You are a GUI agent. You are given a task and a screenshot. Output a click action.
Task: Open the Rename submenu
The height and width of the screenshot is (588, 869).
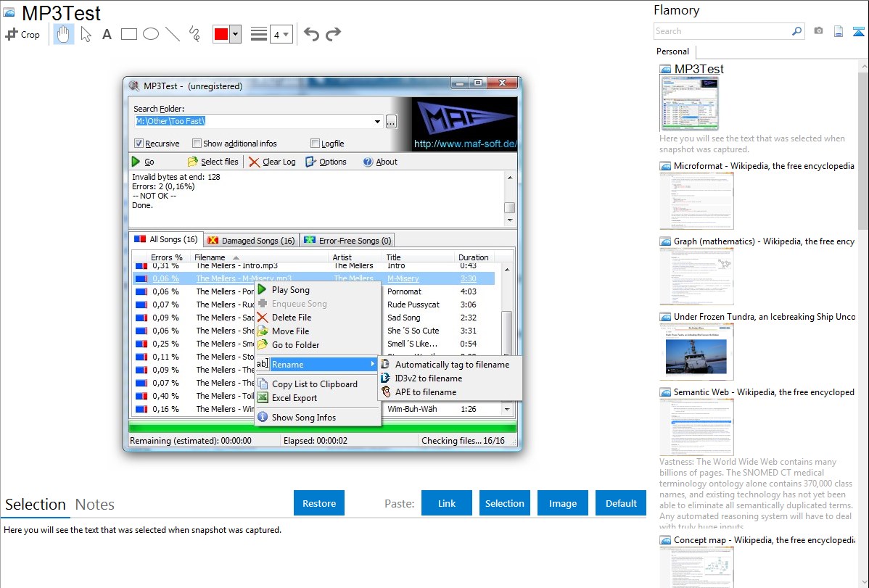[x=318, y=364]
